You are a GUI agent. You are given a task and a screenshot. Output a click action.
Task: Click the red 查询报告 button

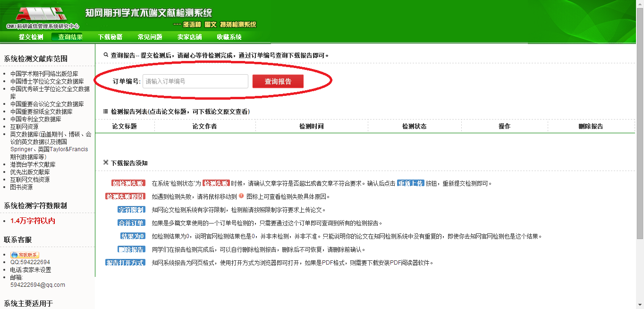(x=278, y=81)
